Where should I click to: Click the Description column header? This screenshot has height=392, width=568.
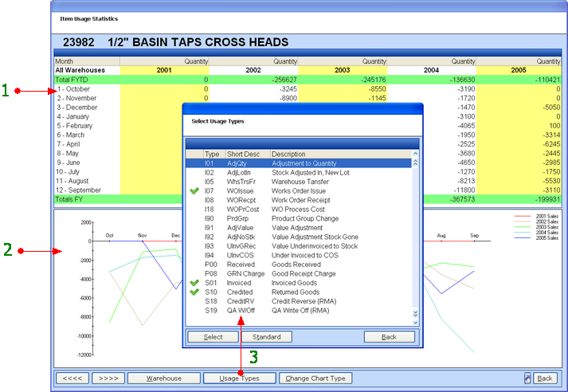tap(340, 154)
